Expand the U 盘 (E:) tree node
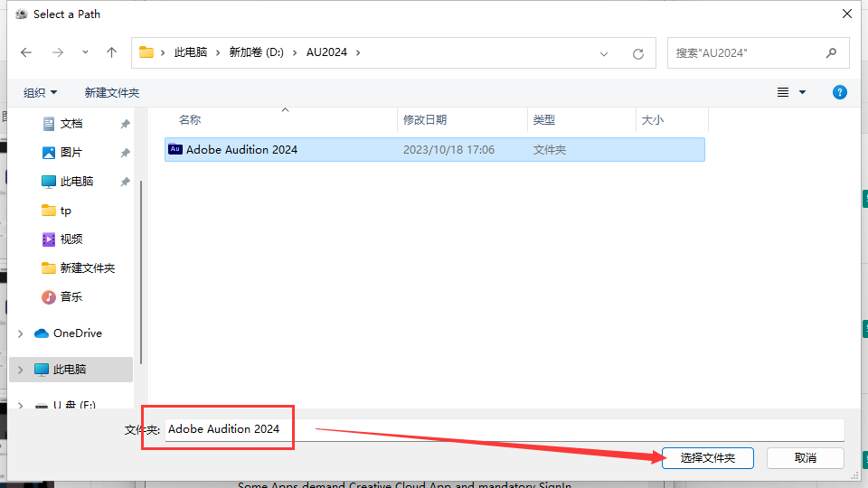Viewport: 868px width, 488px height. (x=21, y=405)
